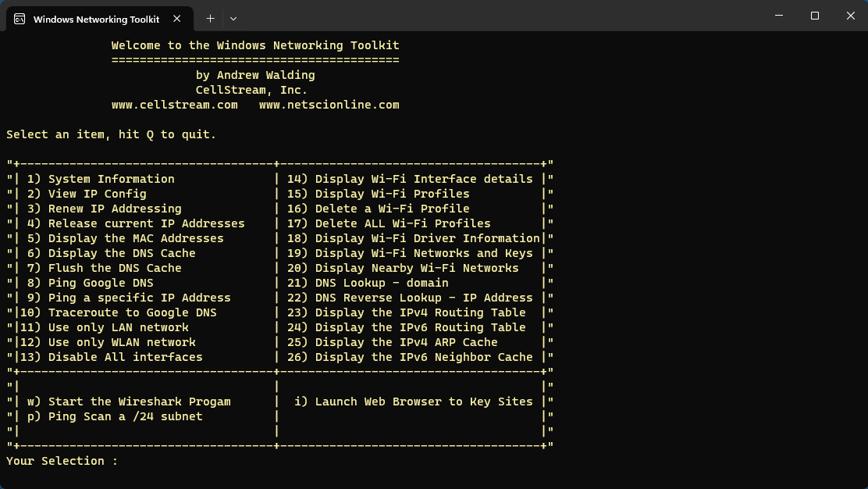This screenshot has height=489, width=868.
Task: Click the www.cellstream.com link
Action: [x=175, y=104]
